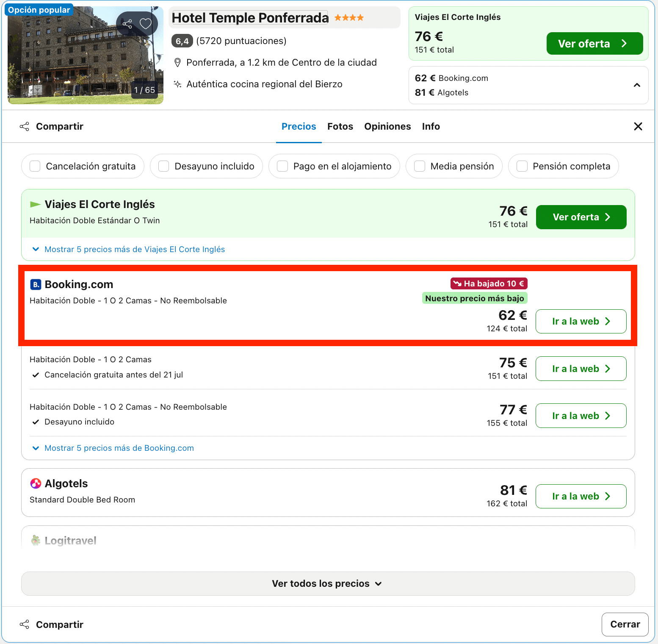Image resolution: width=658 pixels, height=644 pixels.
Task: Click the location pin icon
Action: tap(178, 63)
